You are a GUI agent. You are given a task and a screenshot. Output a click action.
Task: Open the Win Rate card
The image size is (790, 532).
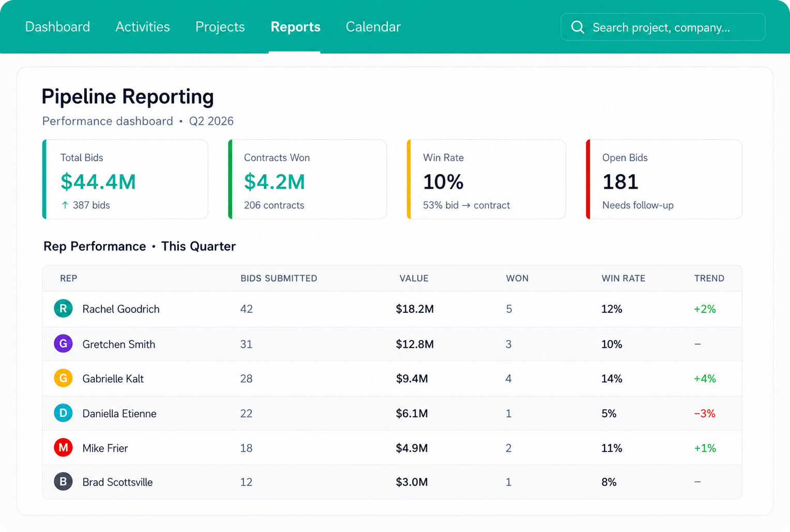[x=487, y=179]
